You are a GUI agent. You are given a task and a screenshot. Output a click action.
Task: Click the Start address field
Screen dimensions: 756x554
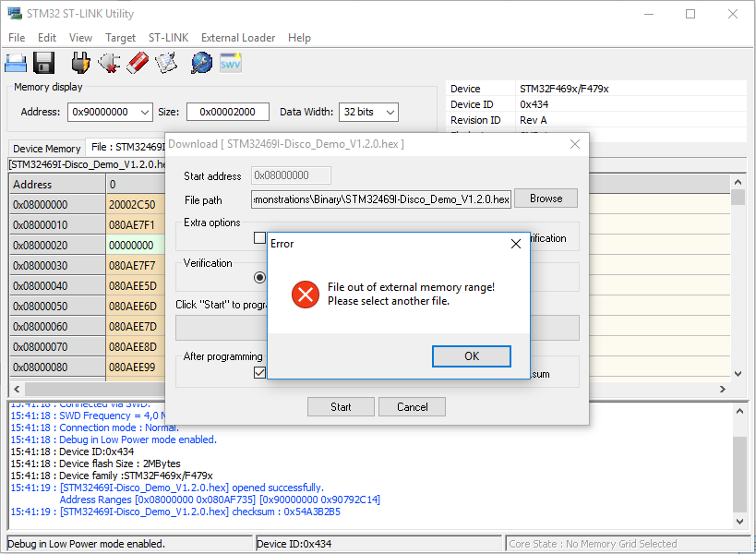[x=291, y=175]
